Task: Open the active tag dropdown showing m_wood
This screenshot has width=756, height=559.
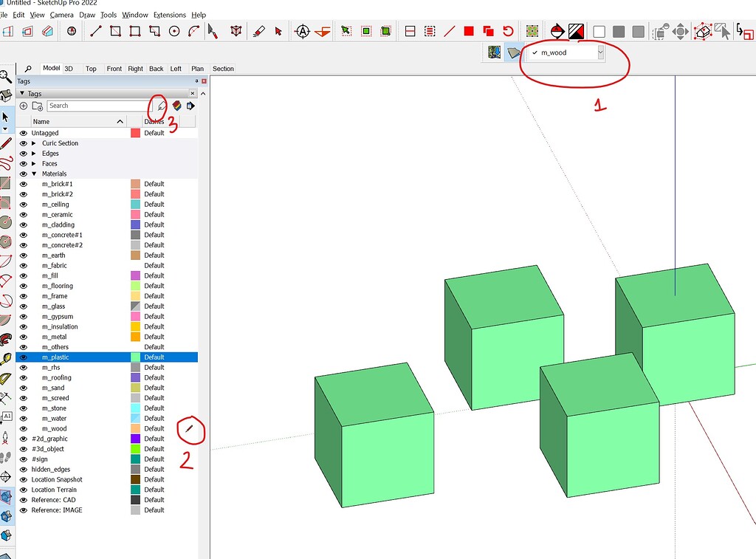Action: [599, 52]
